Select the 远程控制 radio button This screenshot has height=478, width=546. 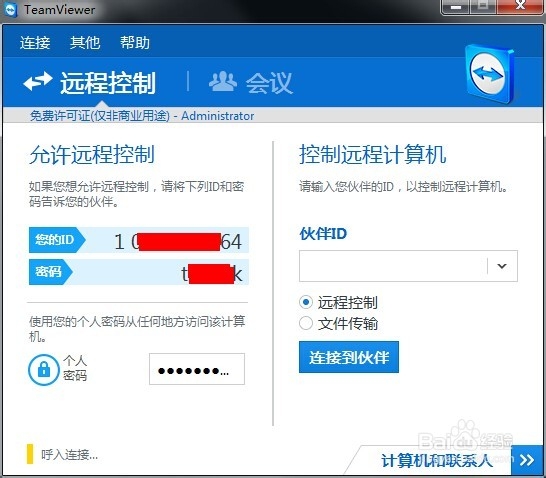click(305, 302)
